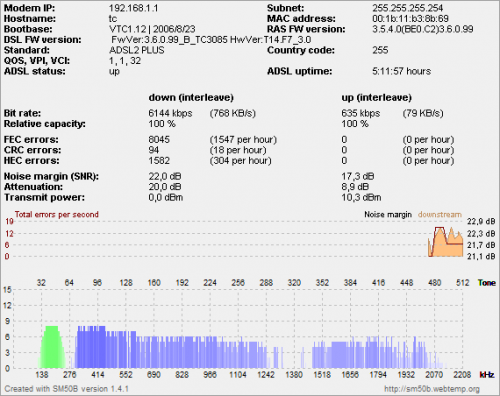This screenshot has height=396, width=500.
Task: Click the downstream transmit power 0,0 dBm
Action: tap(166, 198)
